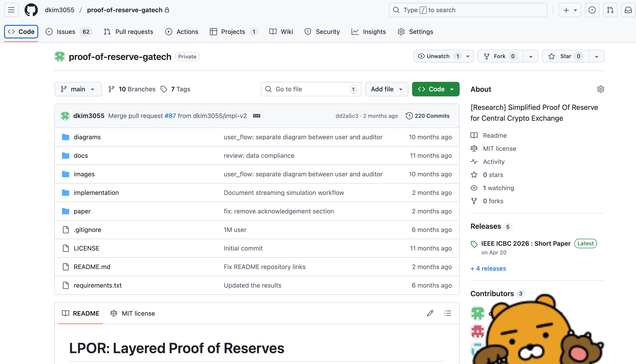
Task: Click the requirements.txt file icon
Action: (66, 285)
